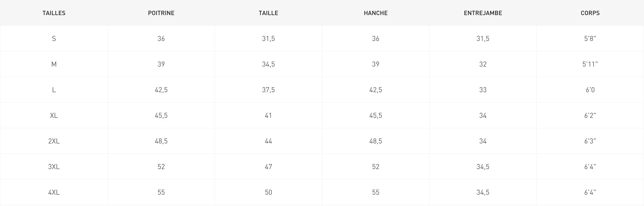Select the XL size row label

54,115
